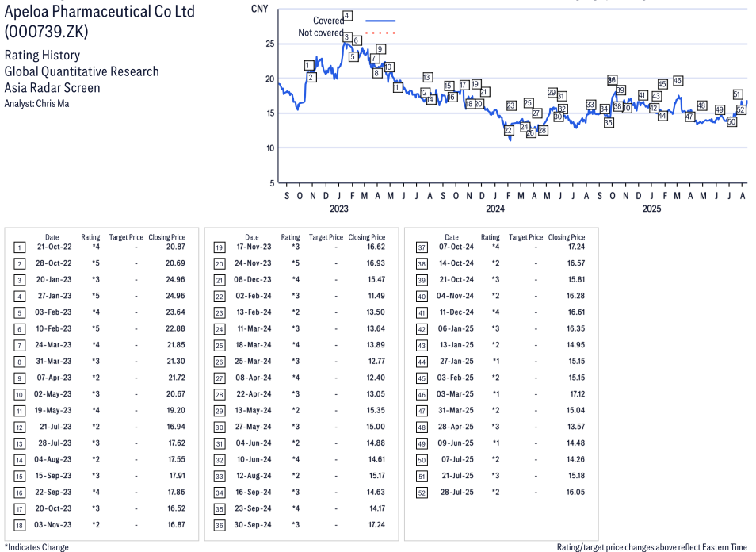The width and height of the screenshot is (756, 552).
Task: Click the 30-Sep-24 date cell
Action: [x=253, y=524]
